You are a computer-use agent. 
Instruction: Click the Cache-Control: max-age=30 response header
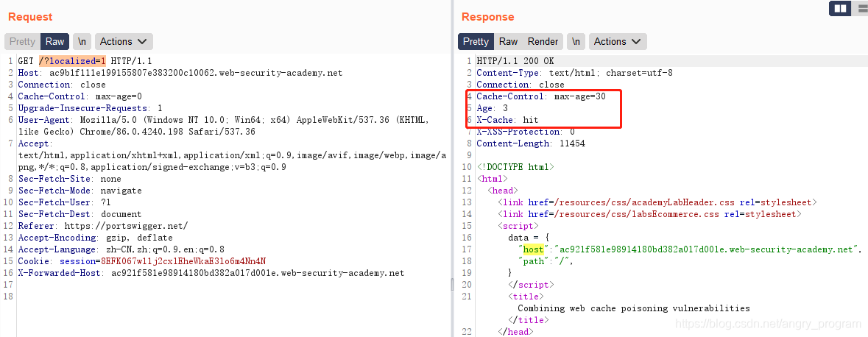(541, 96)
